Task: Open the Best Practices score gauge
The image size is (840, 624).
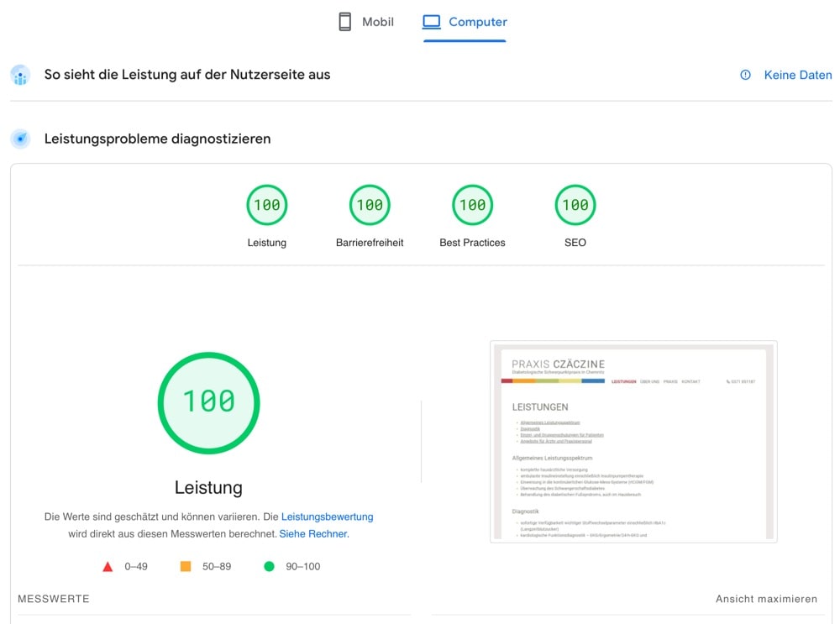Action: coord(472,205)
